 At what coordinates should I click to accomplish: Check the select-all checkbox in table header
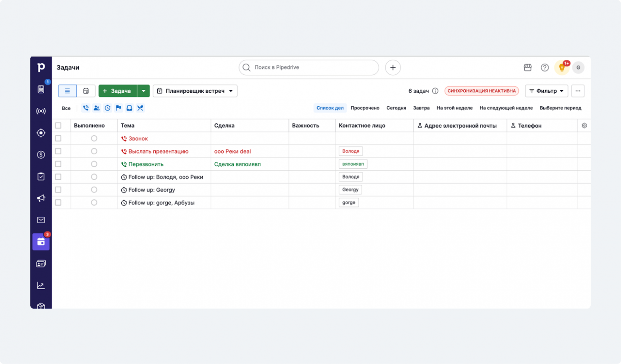(x=59, y=125)
